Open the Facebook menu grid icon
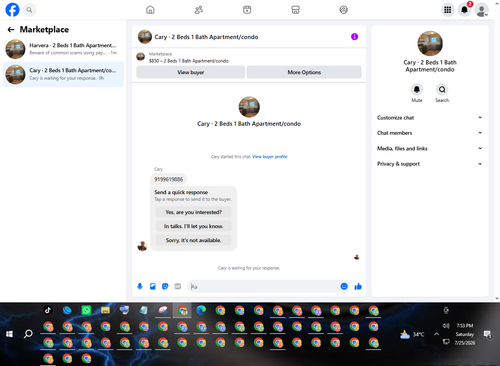This screenshot has width=500, height=366. 447,10
